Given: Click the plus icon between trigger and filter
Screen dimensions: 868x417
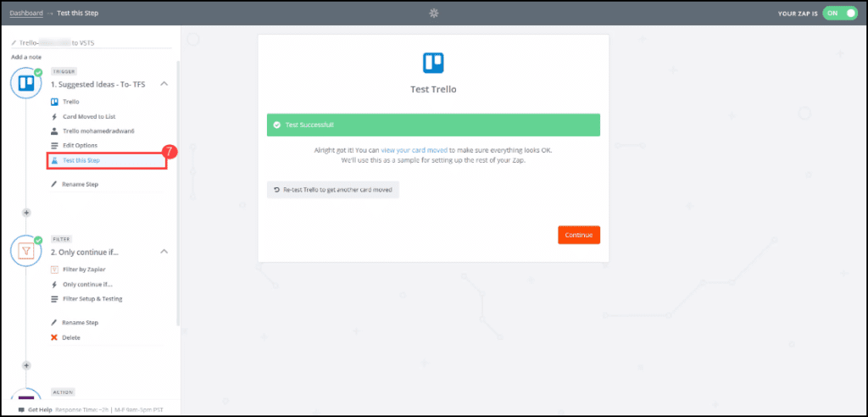Looking at the screenshot, I should click(26, 211).
